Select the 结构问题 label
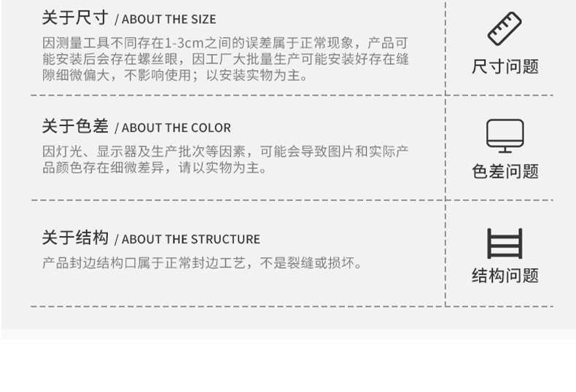 [505, 275]
